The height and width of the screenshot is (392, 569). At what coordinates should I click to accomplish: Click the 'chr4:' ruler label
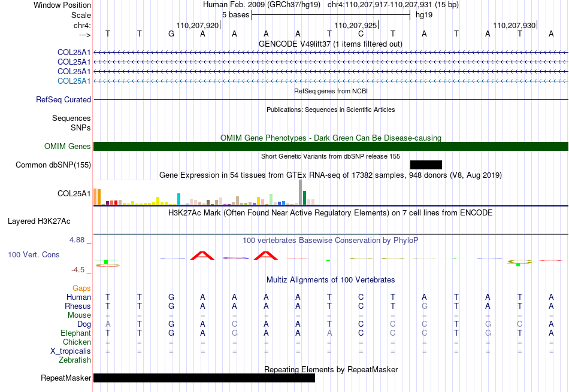click(82, 25)
